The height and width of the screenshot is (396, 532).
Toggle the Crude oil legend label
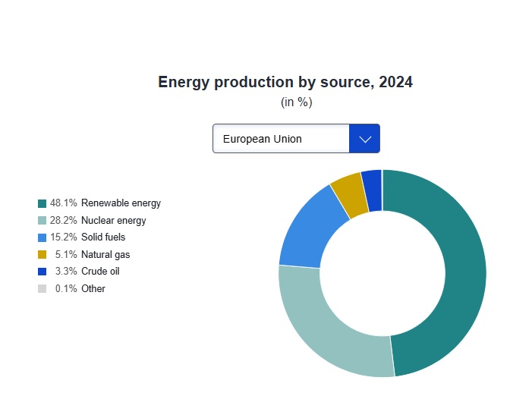(100, 272)
